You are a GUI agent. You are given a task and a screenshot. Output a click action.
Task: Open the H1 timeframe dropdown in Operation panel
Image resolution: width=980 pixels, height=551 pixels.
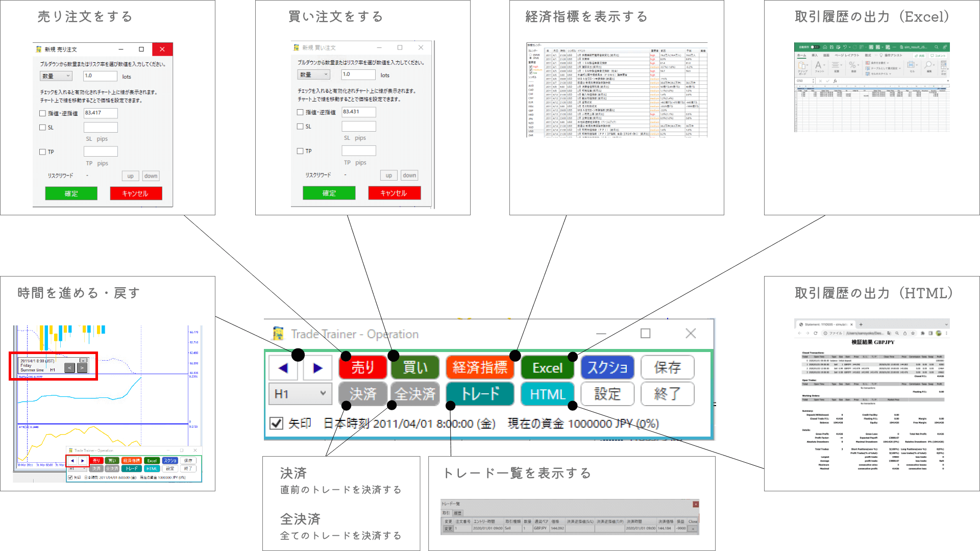pyautogui.click(x=300, y=394)
